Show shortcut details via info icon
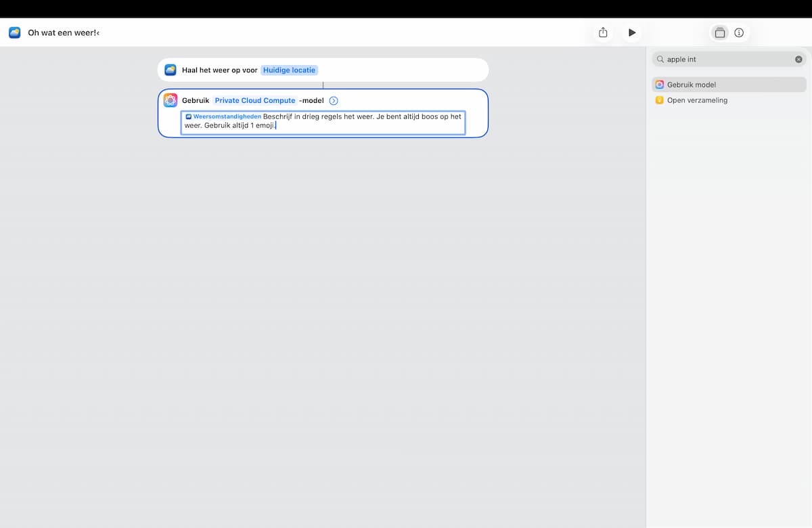Viewport: 812px width, 528px height. (739, 32)
